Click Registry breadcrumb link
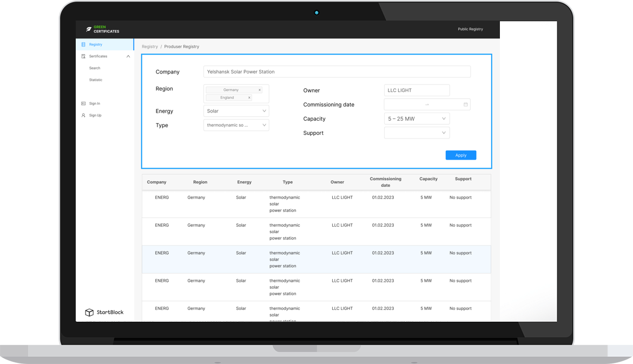 pos(150,47)
